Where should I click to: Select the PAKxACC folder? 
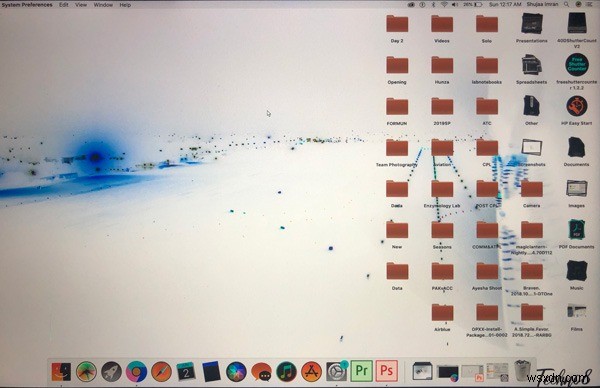[442, 272]
